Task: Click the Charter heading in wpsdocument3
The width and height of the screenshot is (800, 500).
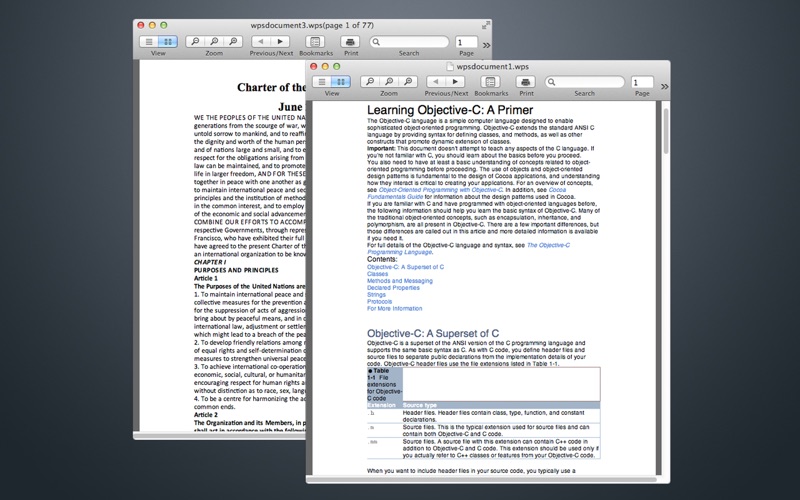Action: coord(271,87)
